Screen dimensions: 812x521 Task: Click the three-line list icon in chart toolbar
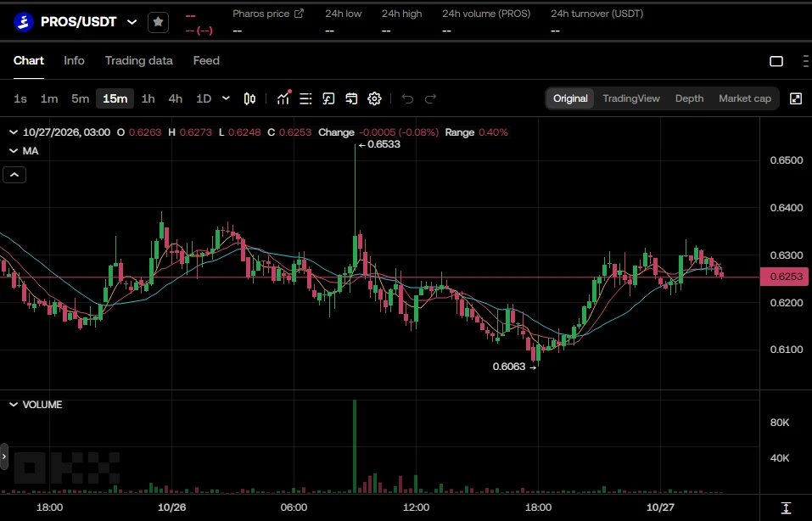coord(305,98)
